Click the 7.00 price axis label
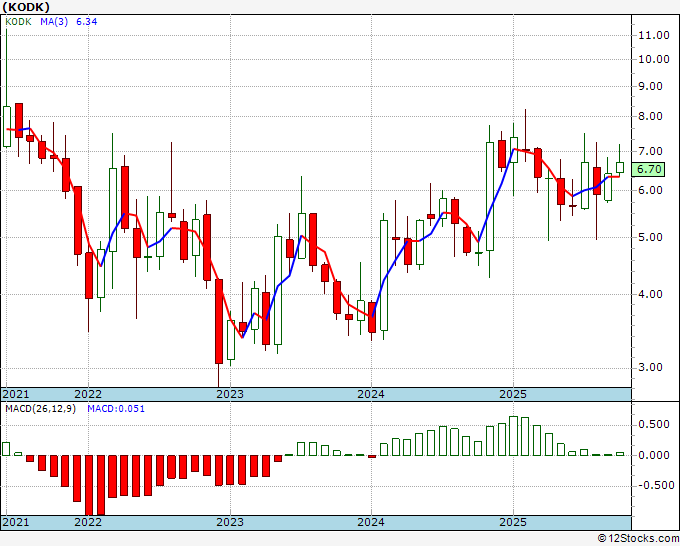 point(651,151)
